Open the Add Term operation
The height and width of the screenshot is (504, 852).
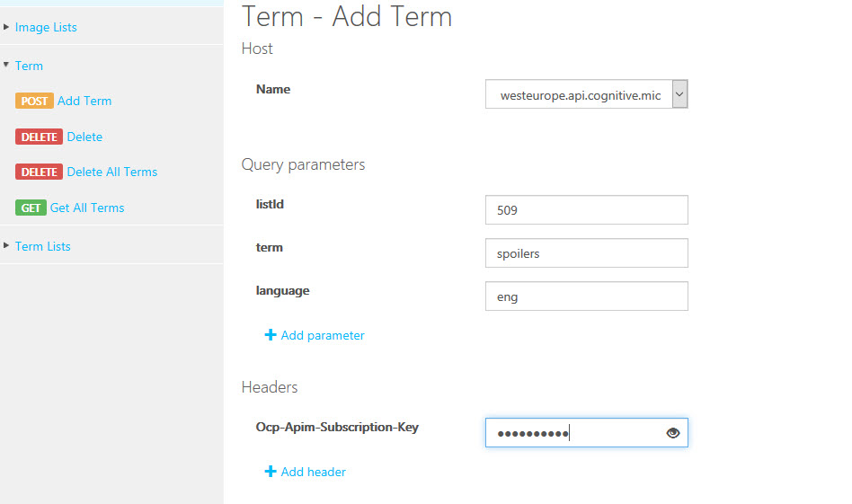pyautogui.click(x=84, y=102)
